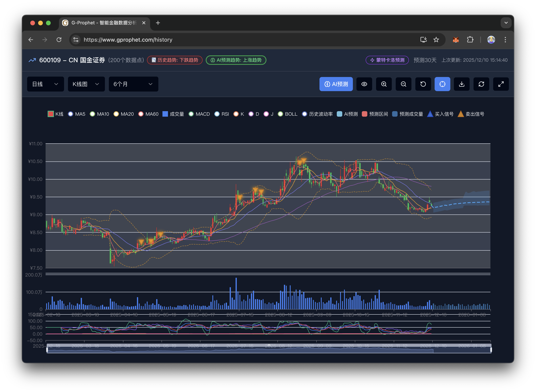Viewport: 536px width, 392px height.
Task: Open the browser extensions puzzle icon
Action: (470, 40)
